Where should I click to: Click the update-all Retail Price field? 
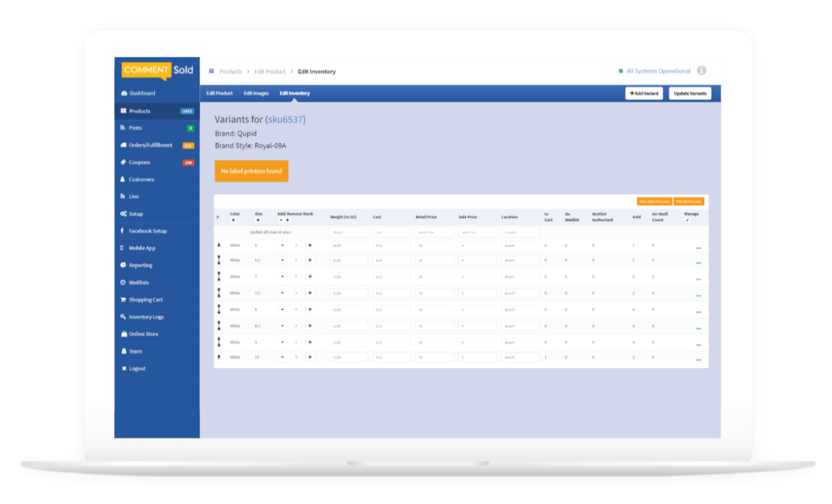point(434,232)
